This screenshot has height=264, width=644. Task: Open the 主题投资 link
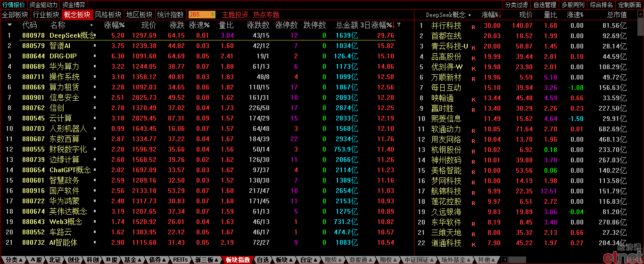pos(235,15)
